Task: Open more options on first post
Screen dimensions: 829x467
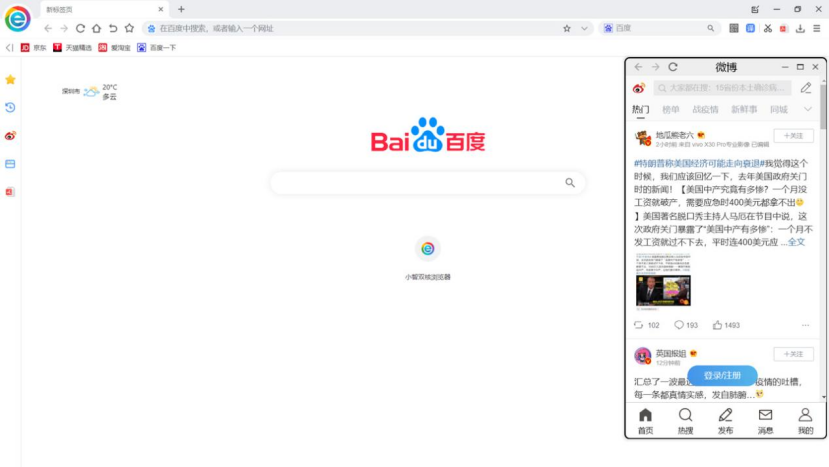Action: pyautogui.click(x=805, y=325)
